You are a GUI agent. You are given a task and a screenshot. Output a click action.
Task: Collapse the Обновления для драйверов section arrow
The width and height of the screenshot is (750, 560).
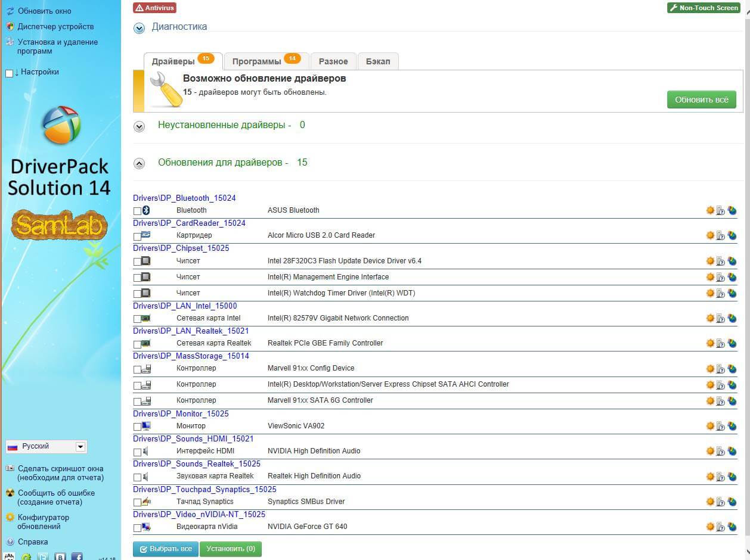tap(139, 163)
